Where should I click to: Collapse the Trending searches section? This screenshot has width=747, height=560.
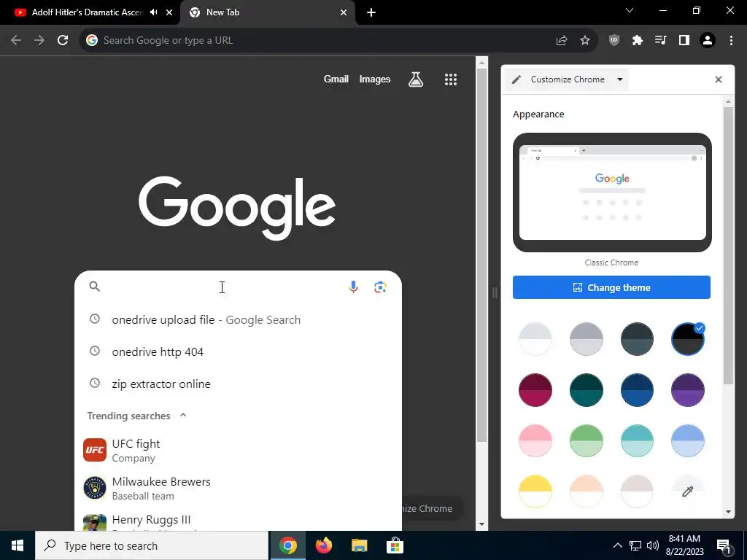[x=183, y=415]
